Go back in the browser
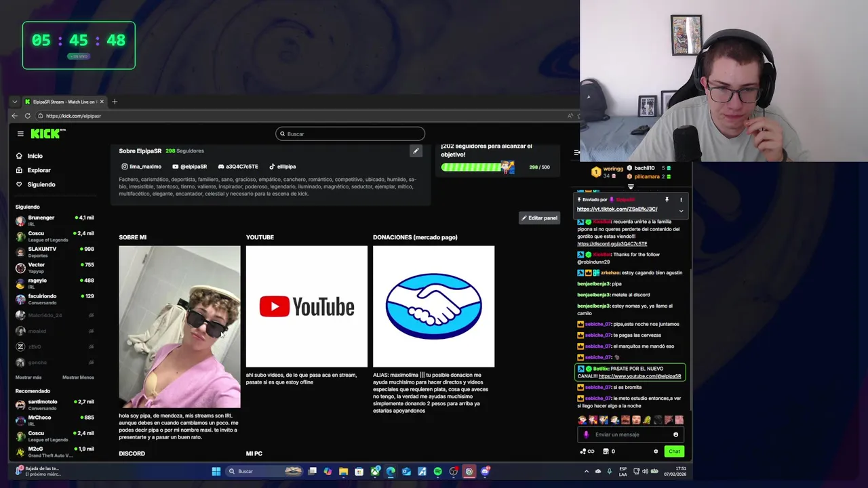 pos(15,116)
